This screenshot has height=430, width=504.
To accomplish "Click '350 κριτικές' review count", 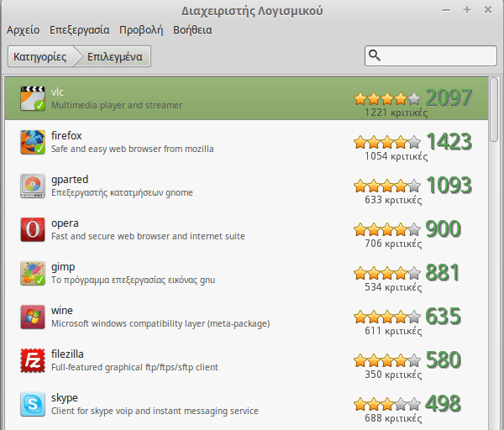I will 393,375.
